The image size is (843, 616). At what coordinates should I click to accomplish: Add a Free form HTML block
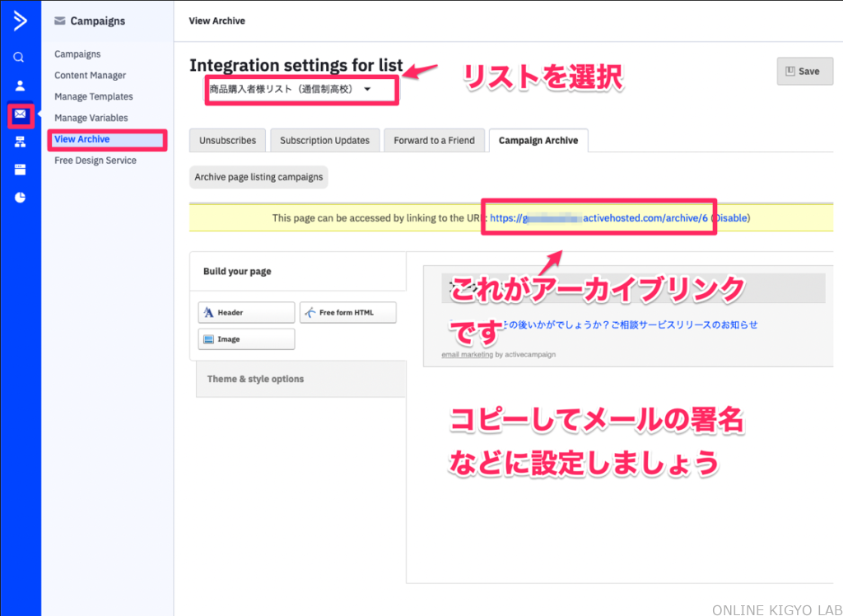(x=347, y=313)
